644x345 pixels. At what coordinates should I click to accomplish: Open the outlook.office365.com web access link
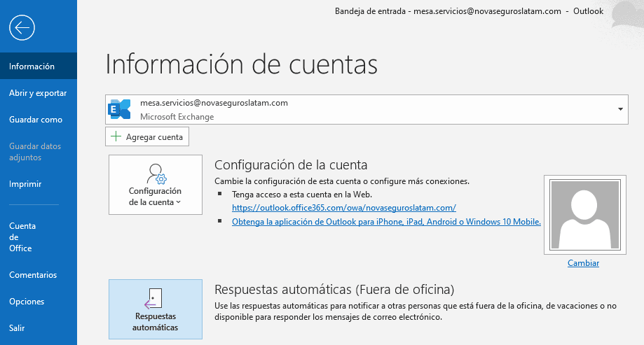click(344, 208)
